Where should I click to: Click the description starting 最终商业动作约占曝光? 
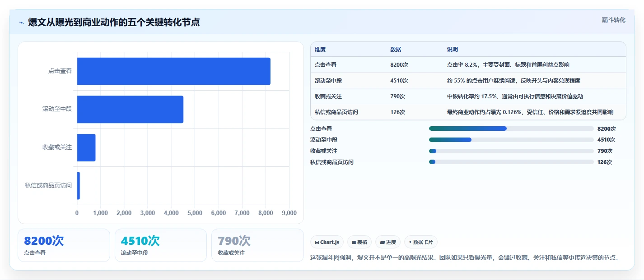pyautogui.click(x=530, y=112)
